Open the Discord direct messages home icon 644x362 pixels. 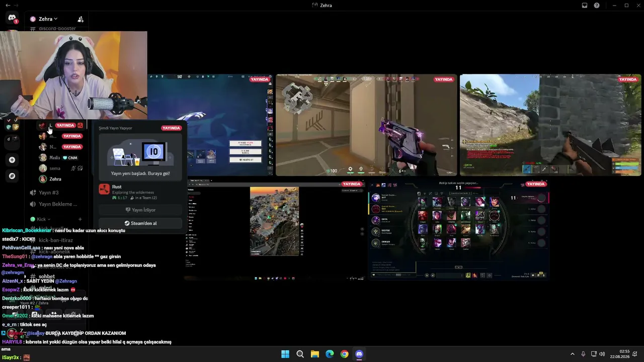pyautogui.click(x=12, y=19)
